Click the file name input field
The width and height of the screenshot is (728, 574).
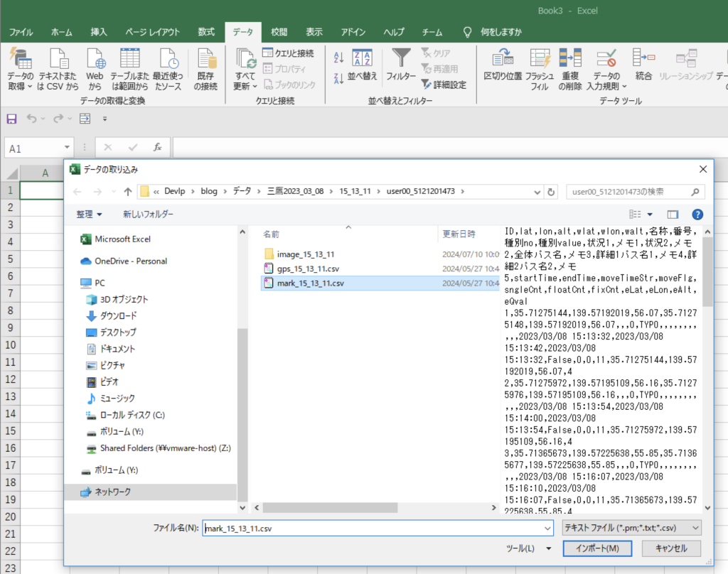(x=373, y=528)
